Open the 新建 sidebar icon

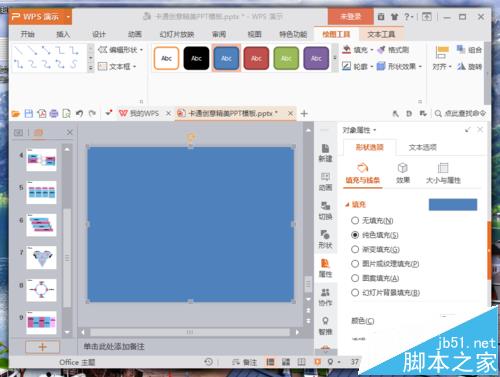[325, 153]
